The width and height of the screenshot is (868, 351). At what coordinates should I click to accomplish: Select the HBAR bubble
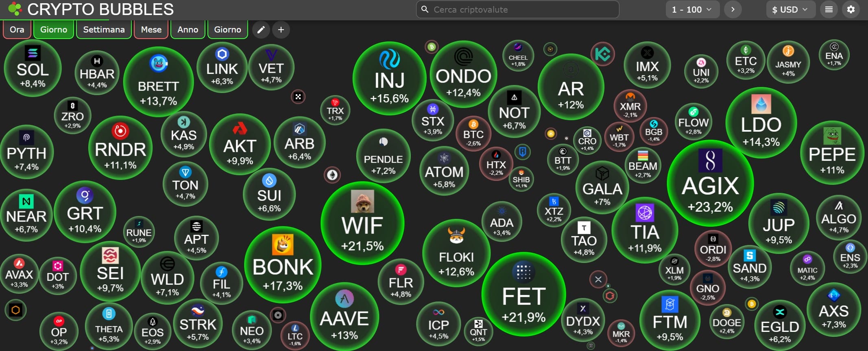click(97, 73)
